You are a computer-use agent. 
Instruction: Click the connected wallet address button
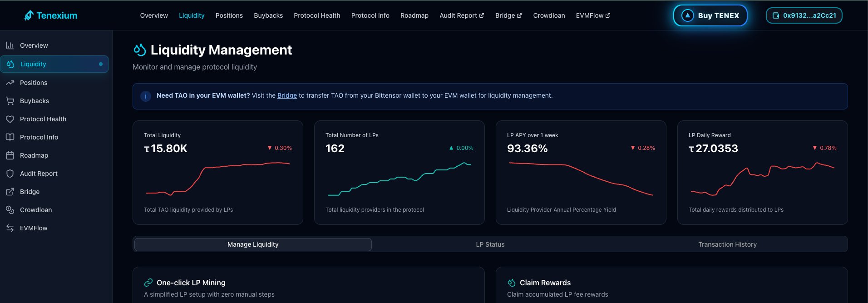(804, 15)
